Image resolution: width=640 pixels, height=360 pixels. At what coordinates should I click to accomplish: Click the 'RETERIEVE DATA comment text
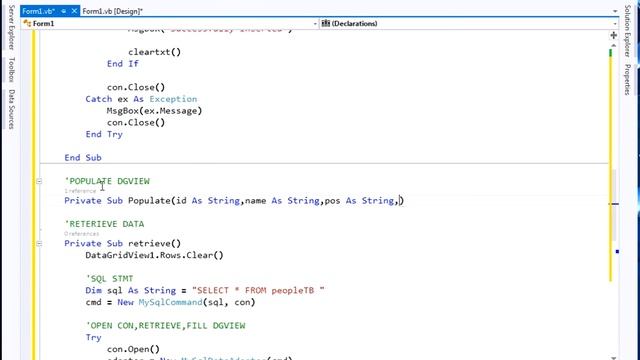(x=104, y=224)
